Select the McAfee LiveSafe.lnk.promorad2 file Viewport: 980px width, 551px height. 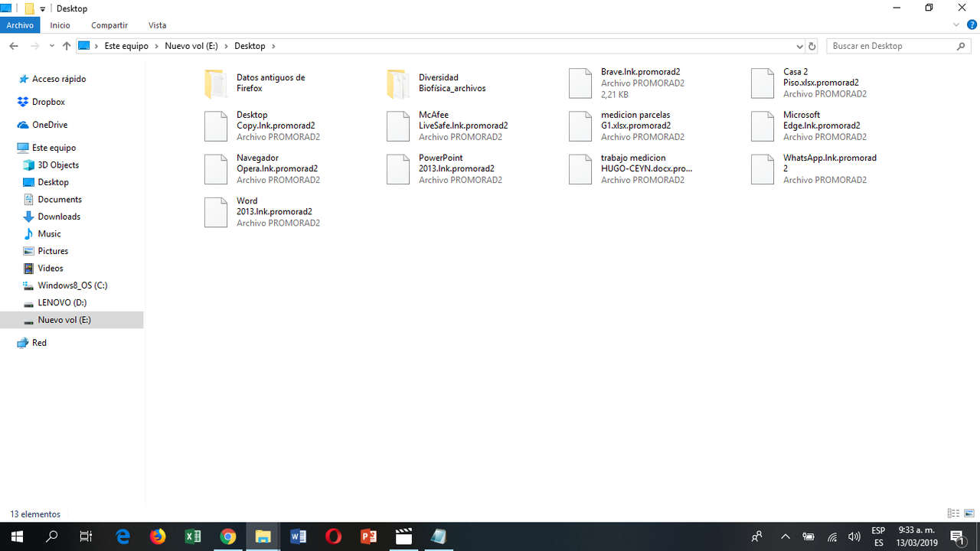446,126
